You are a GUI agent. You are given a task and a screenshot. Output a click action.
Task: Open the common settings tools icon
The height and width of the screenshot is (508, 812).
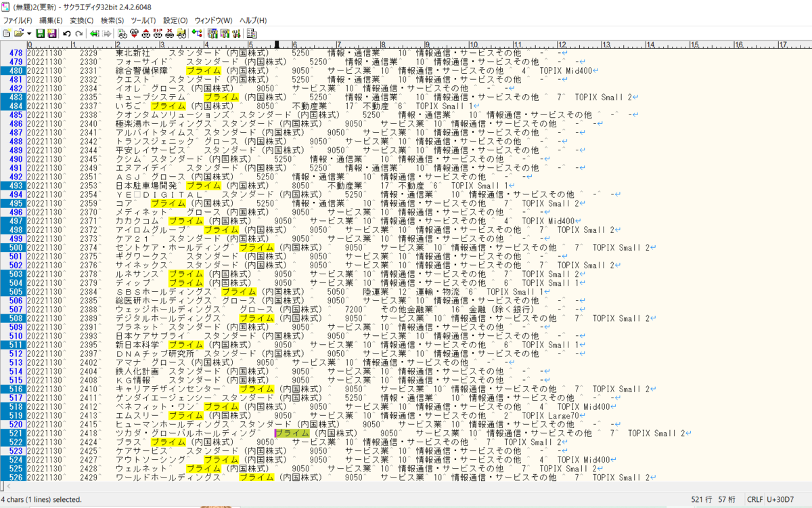point(236,33)
